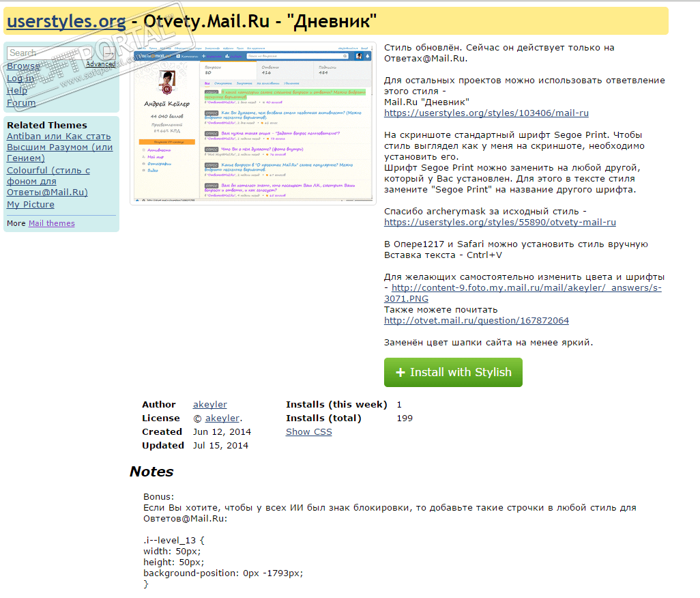The width and height of the screenshot is (700, 598).
Task: Select total installs value 199
Action: point(405,418)
